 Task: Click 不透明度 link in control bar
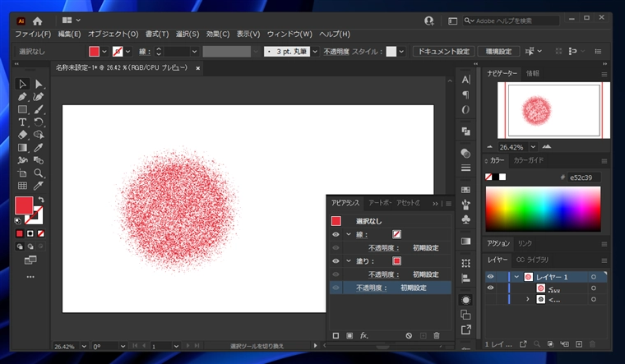click(x=336, y=52)
